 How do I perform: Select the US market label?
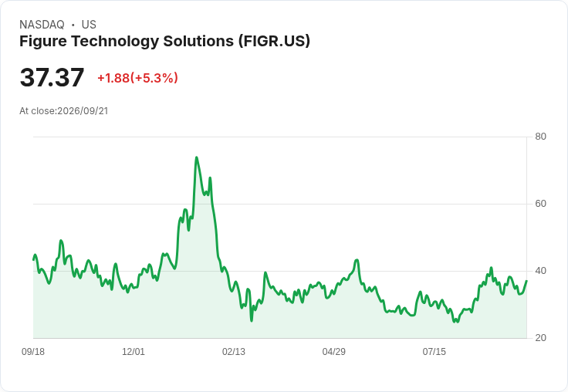click(x=89, y=25)
